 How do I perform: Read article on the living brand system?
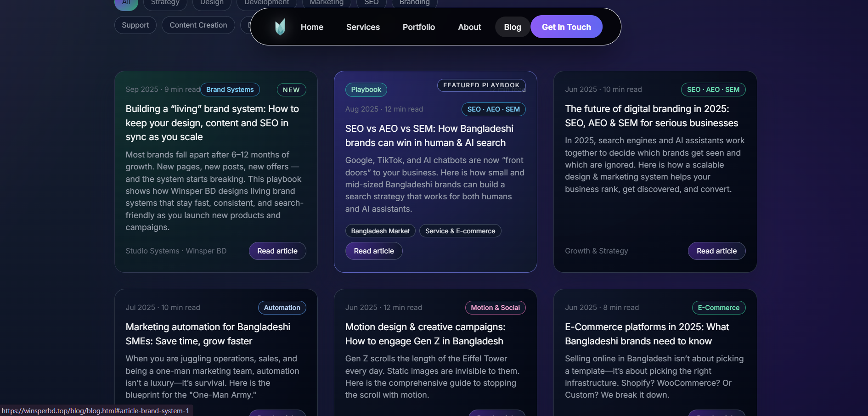[x=277, y=251]
